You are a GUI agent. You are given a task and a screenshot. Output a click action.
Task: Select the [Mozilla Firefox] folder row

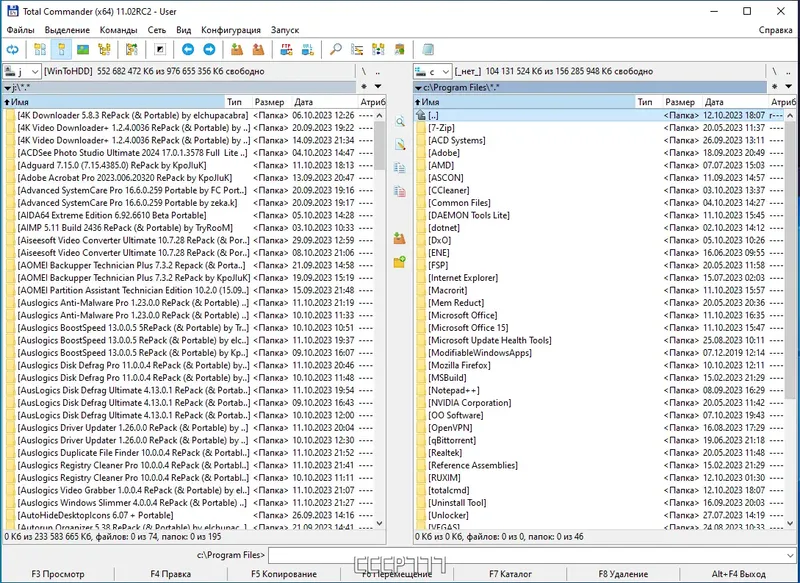599,365
